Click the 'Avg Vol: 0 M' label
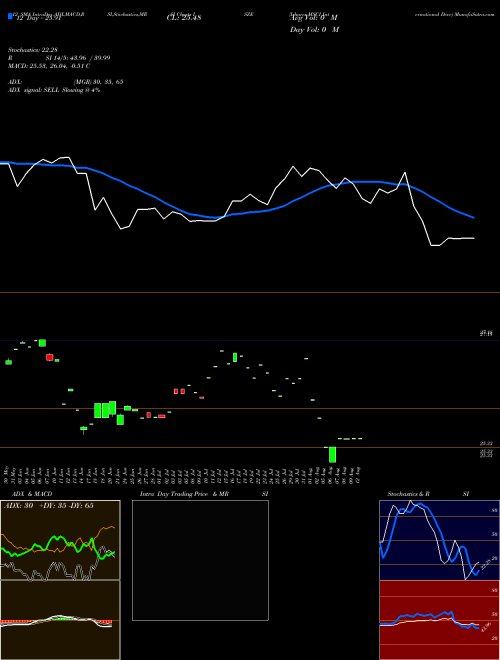Viewport: 500px width, 660px height. pos(314,18)
